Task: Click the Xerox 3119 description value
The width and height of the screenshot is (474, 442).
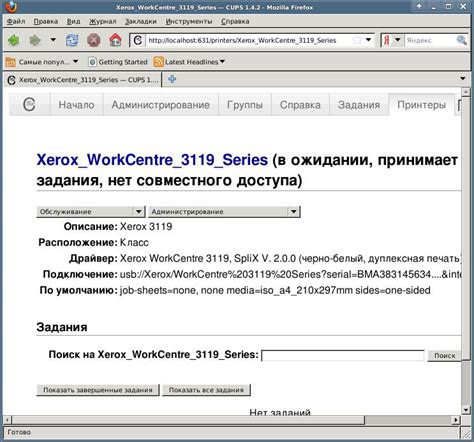Action: [x=146, y=227]
